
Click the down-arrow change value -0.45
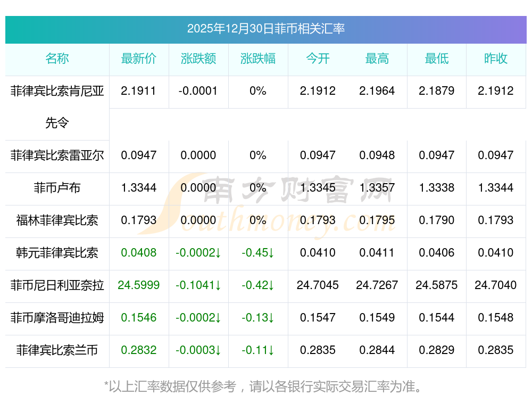click(258, 252)
